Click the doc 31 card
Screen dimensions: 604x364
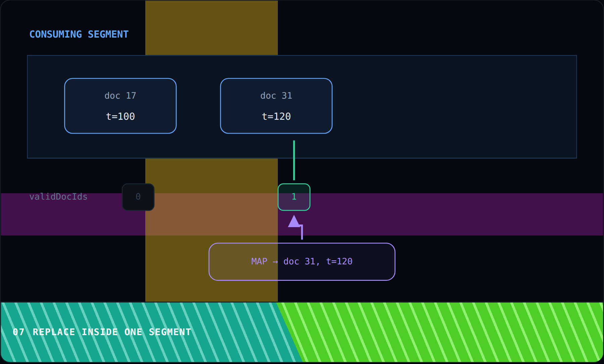point(276,106)
